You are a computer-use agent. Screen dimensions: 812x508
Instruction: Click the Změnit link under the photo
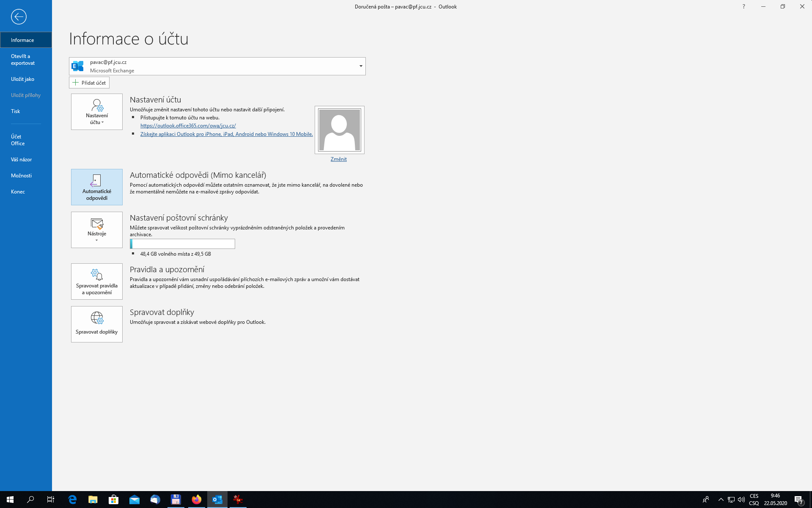coord(338,159)
